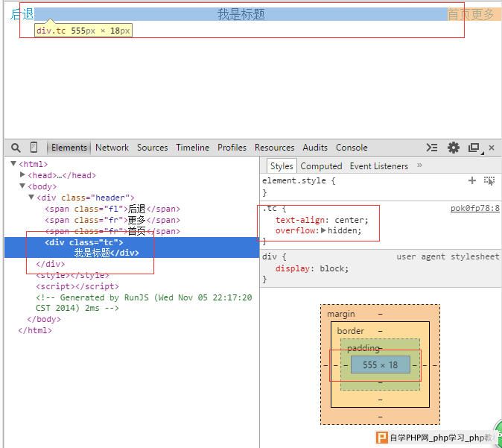This screenshot has height=448, width=502.
Task: Click the padding label in box model
Action: pyautogui.click(x=363, y=348)
